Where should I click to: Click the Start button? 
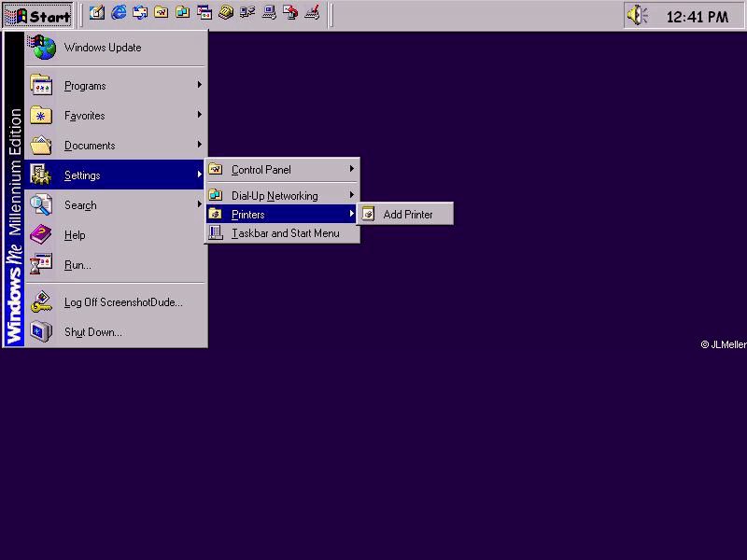[x=37, y=16]
